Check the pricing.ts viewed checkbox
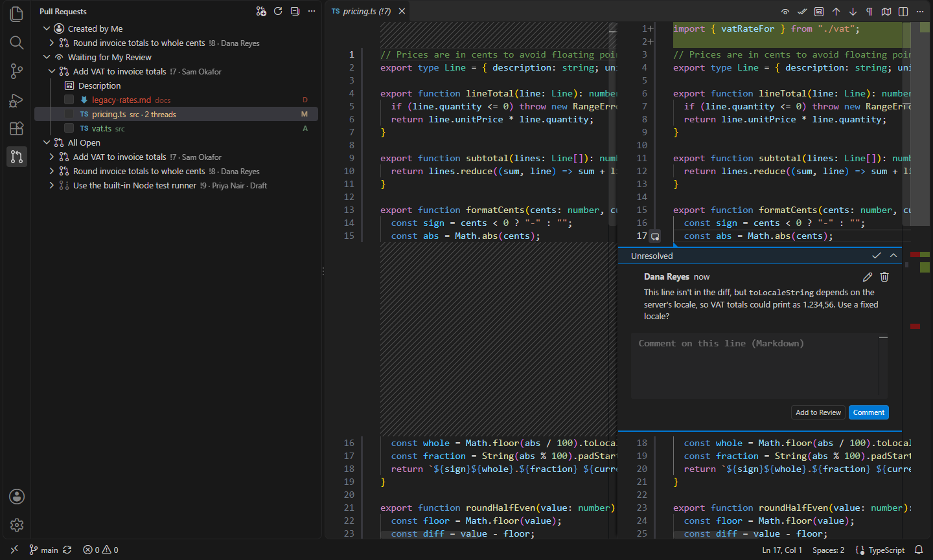 coord(69,114)
